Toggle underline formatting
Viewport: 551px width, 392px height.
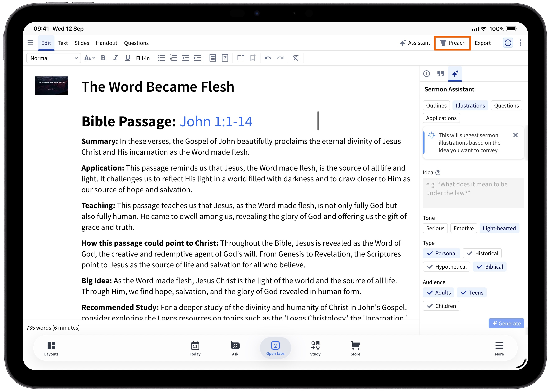(128, 58)
